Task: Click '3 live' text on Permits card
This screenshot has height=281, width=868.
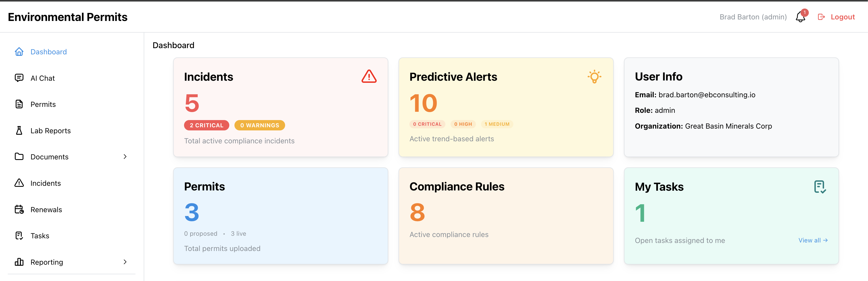Action: pyautogui.click(x=238, y=233)
